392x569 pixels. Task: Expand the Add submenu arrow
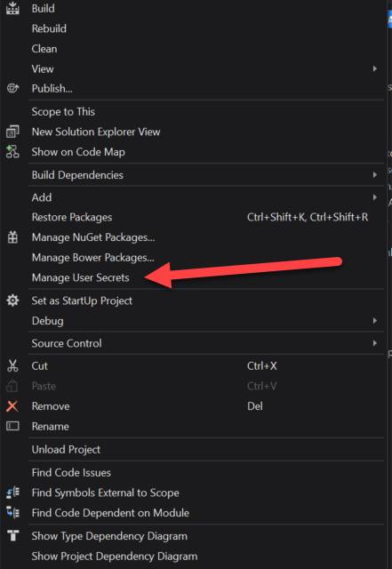click(x=374, y=197)
